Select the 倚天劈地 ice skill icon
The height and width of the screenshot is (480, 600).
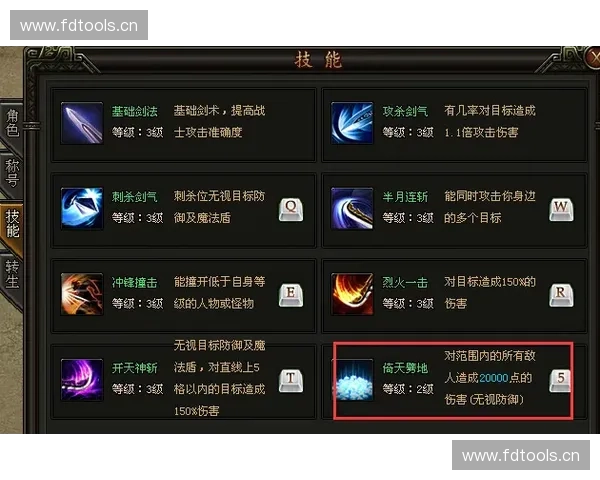[352, 380]
